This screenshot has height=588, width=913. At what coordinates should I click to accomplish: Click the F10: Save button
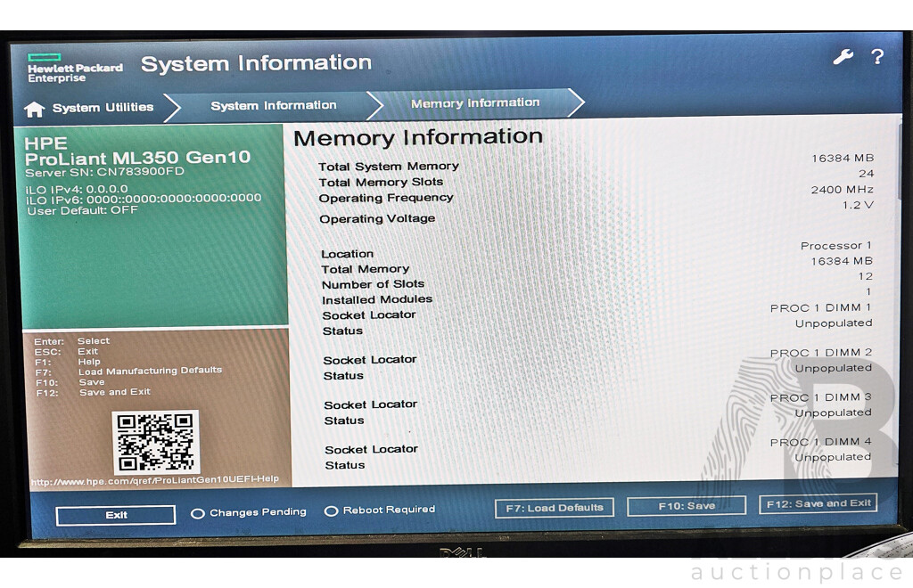tap(687, 506)
